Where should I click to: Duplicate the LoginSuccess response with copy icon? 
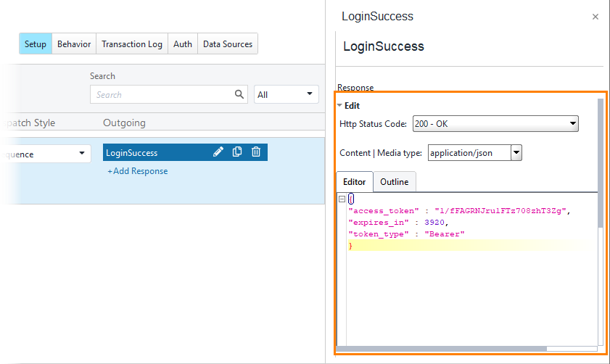(x=237, y=152)
